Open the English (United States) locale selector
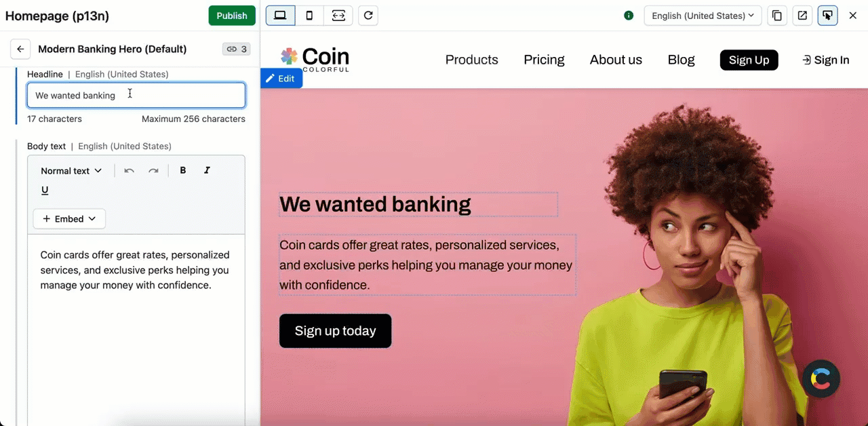 tap(703, 16)
